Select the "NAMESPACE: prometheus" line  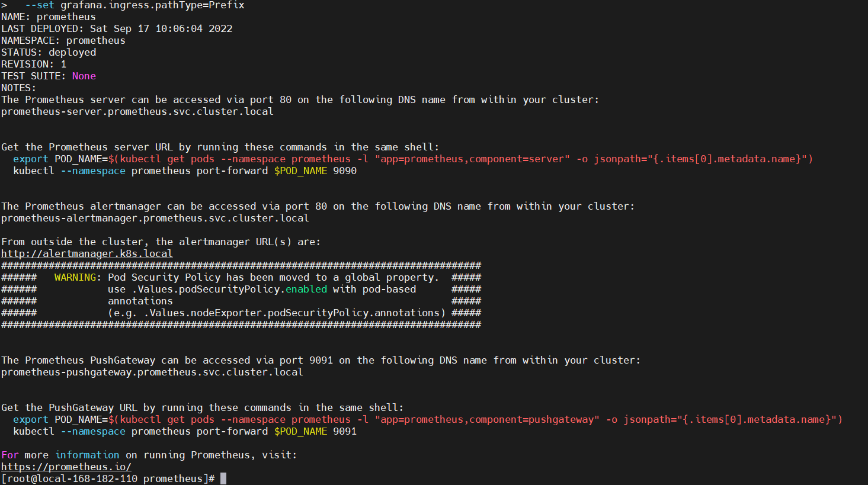63,40
